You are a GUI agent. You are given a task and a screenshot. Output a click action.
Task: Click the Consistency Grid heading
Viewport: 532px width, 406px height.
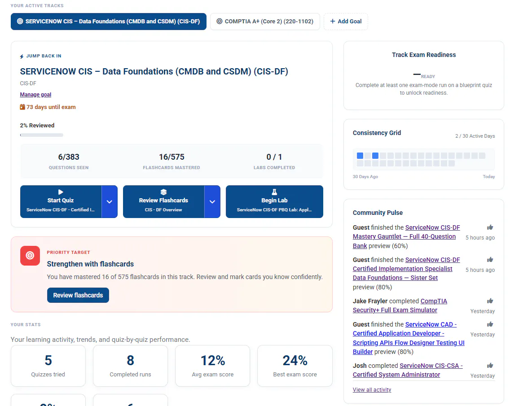click(377, 133)
